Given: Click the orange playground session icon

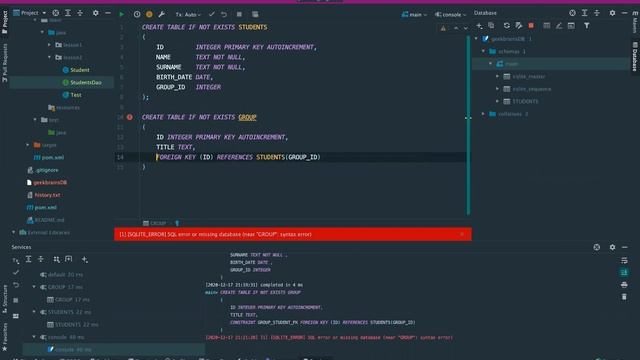Looking at the screenshot, I should pyautogui.click(x=149, y=14).
